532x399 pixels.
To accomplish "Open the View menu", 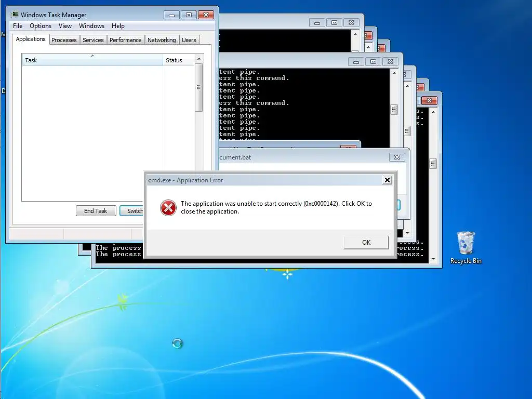I will [x=65, y=26].
